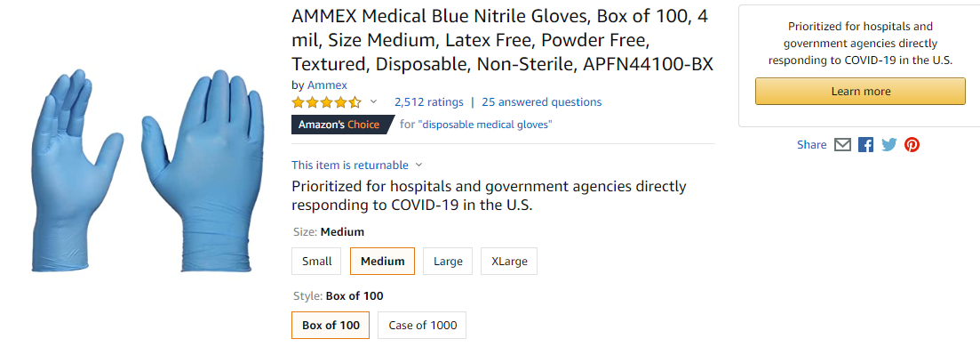The image size is (980, 347).
Task: Open the "disposable medical gloves" category link
Action: 485,125
